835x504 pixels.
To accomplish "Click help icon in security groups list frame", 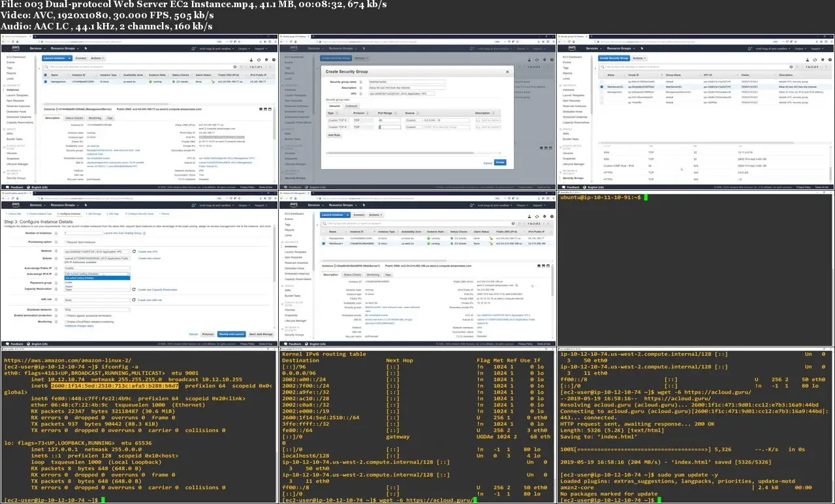I will 830,59.
